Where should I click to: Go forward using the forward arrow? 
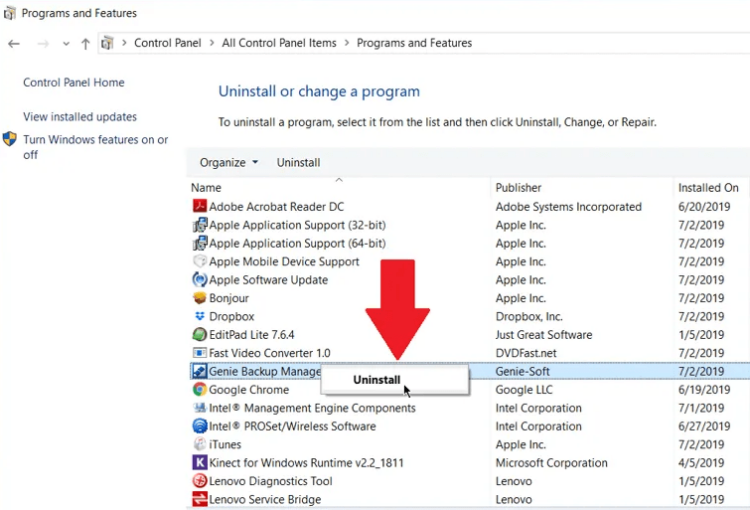pyautogui.click(x=43, y=44)
